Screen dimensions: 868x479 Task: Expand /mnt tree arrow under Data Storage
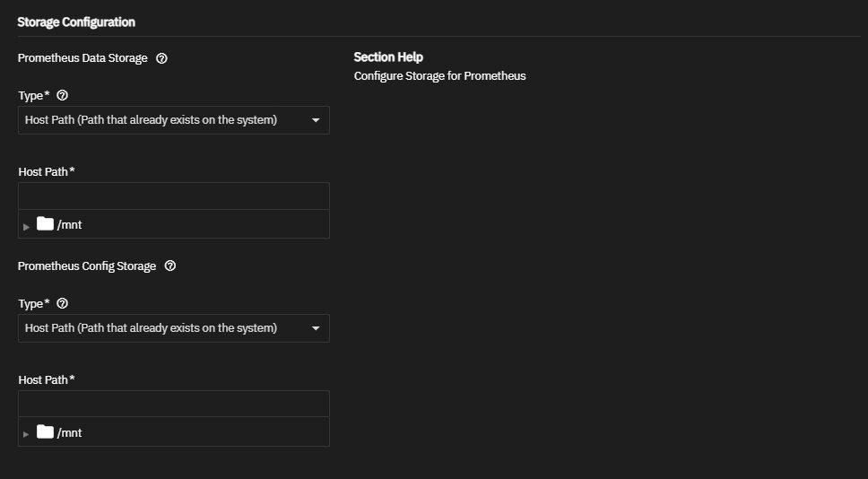click(x=26, y=226)
